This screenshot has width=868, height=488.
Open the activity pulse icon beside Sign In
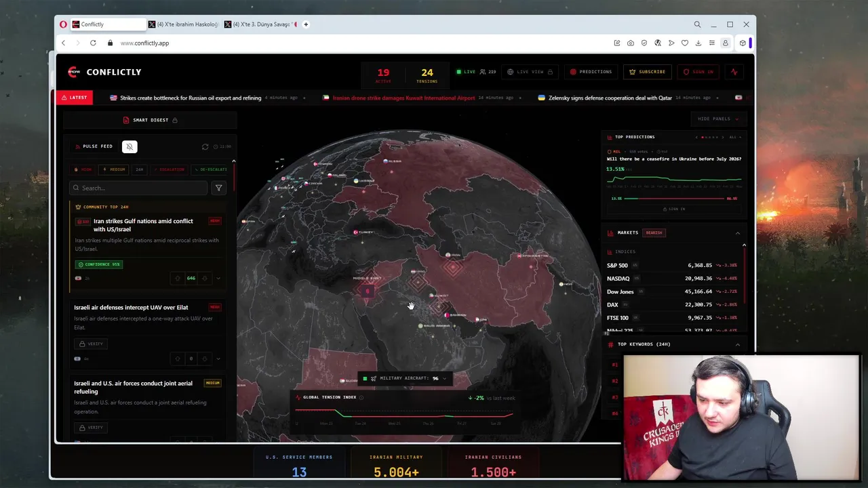(x=734, y=72)
